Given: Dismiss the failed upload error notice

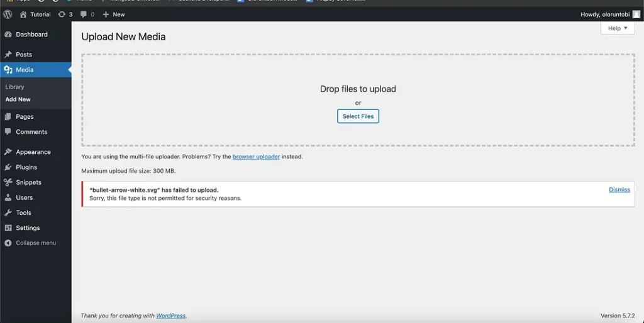Looking at the screenshot, I should 619,190.
